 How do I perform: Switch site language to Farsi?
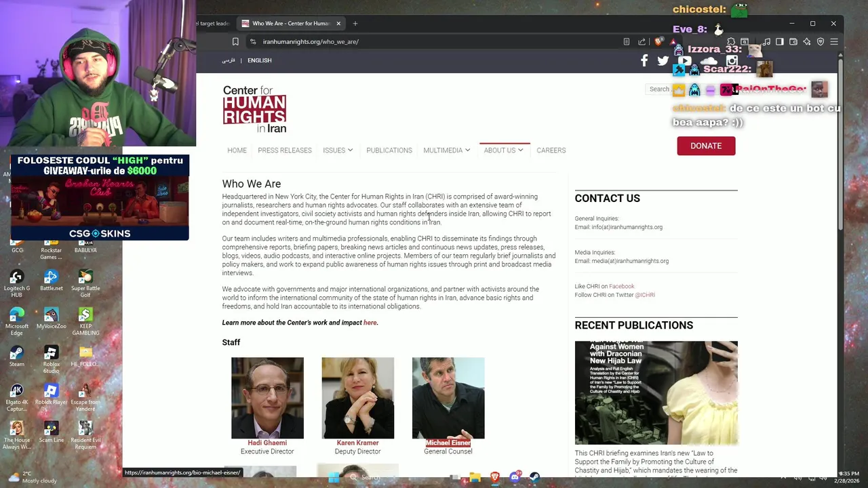point(229,60)
